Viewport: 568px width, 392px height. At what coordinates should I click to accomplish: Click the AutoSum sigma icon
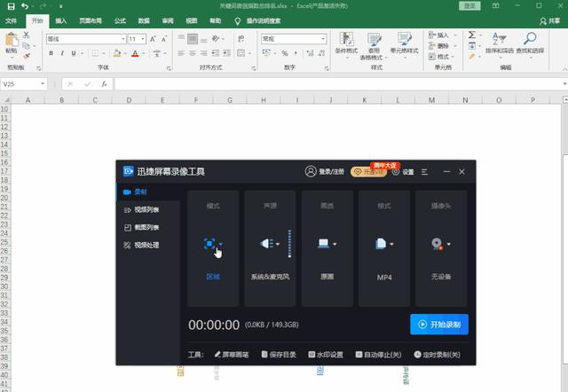(471, 35)
